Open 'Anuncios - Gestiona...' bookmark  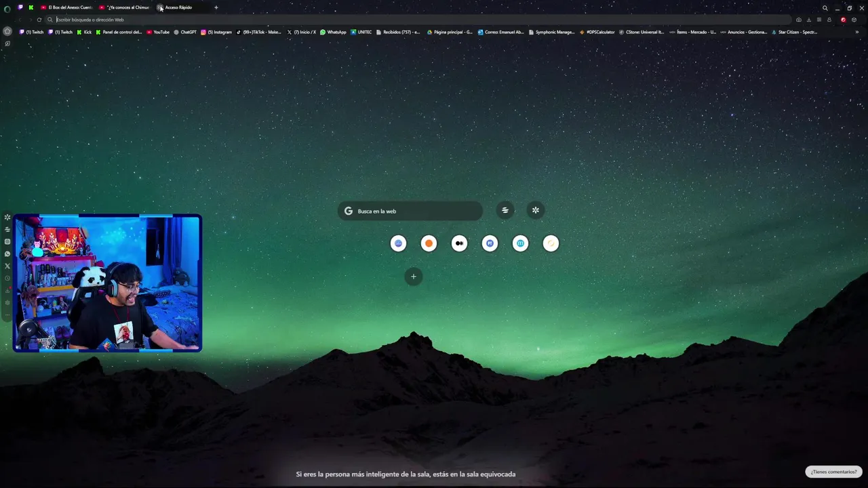744,32
